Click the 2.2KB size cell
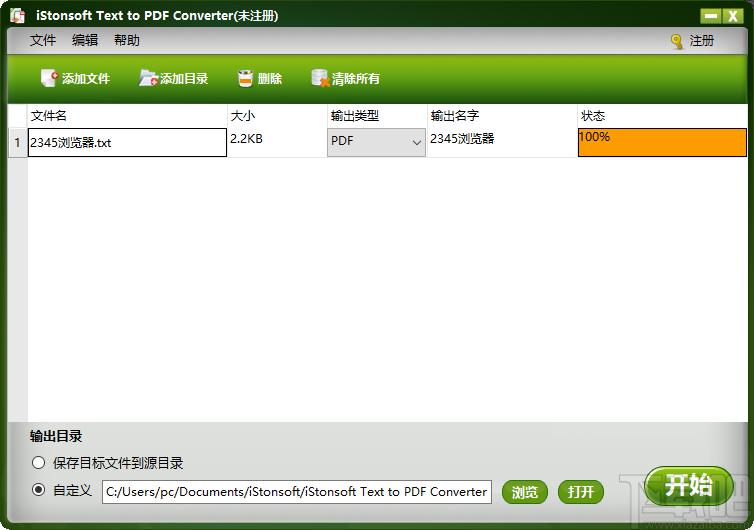Viewport: 754px width, 530px height. tap(277, 142)
